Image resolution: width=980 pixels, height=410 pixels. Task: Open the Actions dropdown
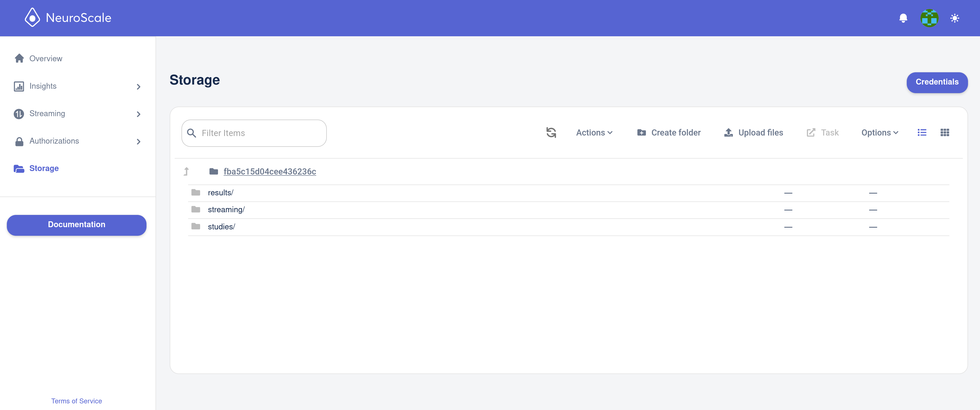594,133
